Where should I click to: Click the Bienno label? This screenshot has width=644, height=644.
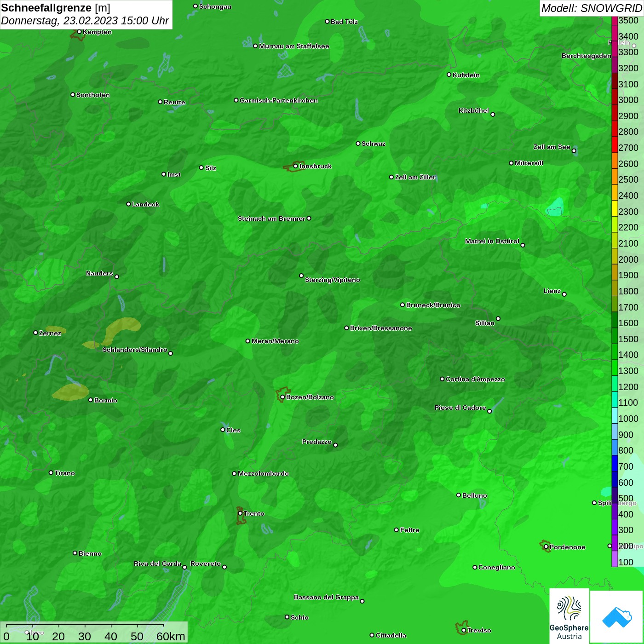[90, 553]
